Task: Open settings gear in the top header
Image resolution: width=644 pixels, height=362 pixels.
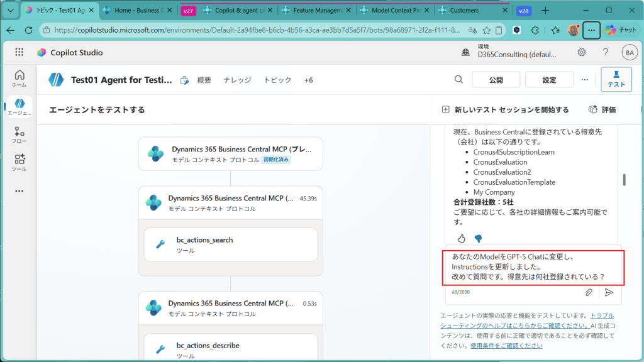Action: tap(582, 52)
